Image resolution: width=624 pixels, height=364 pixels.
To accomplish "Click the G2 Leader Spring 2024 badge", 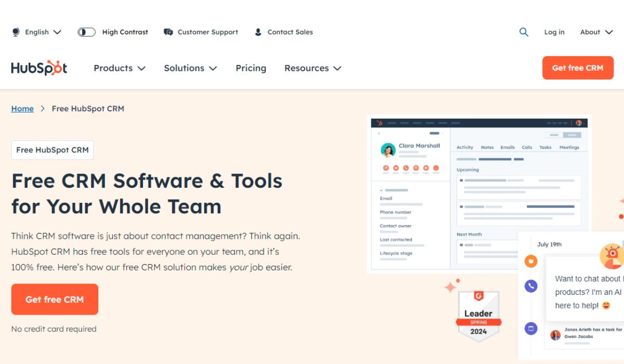I will point(478,316).
